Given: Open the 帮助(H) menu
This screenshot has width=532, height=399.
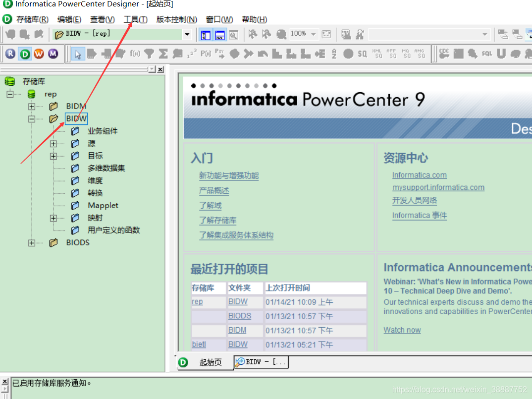Looking at the screenshot, I should (254, 19).
